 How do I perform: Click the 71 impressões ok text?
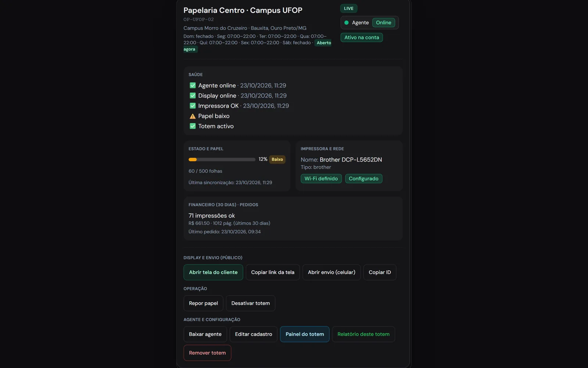click(x=212, y=216)
